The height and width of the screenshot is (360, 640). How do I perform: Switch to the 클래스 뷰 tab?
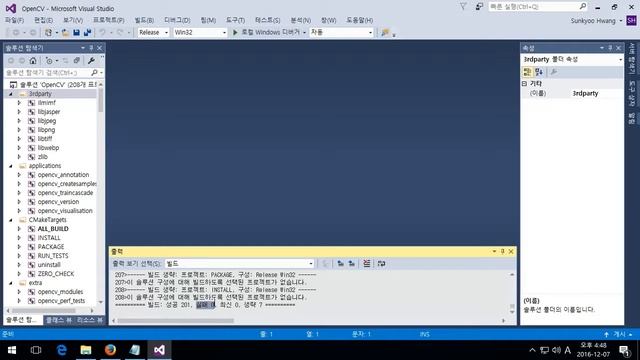coord(58,320)
